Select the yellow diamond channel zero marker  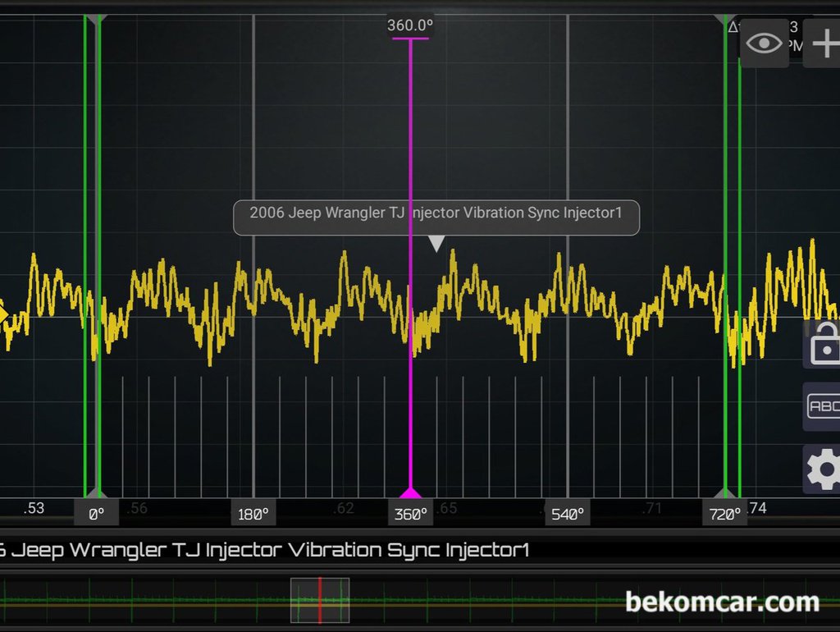pyautogui.click(x=2, y=314)
